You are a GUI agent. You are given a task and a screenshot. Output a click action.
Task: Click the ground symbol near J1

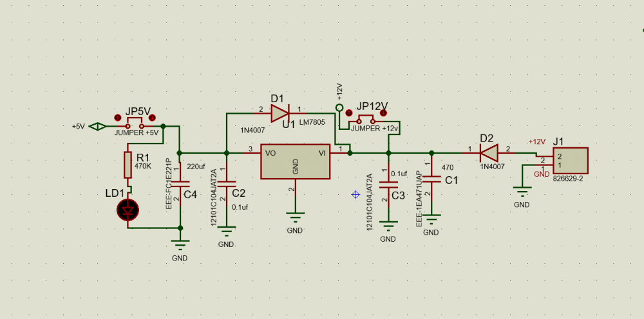[x=522, y=192]
